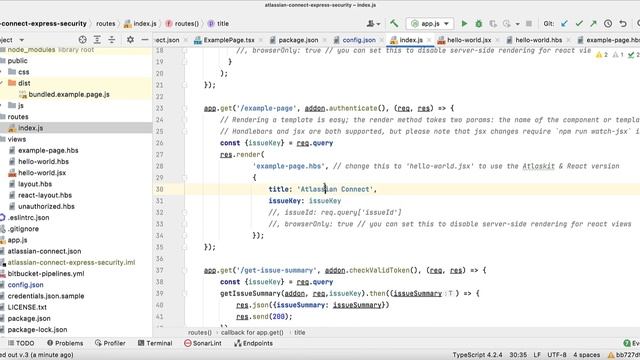Fold the object literal at line 29
This screenshot has height=360, width=640.
click(x=184, y=178)
